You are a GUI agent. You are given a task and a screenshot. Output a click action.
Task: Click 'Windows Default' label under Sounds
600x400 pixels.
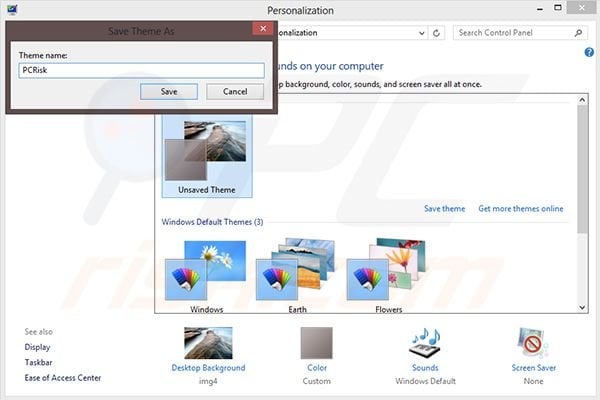pyautogui.click(x=425, y=381)
